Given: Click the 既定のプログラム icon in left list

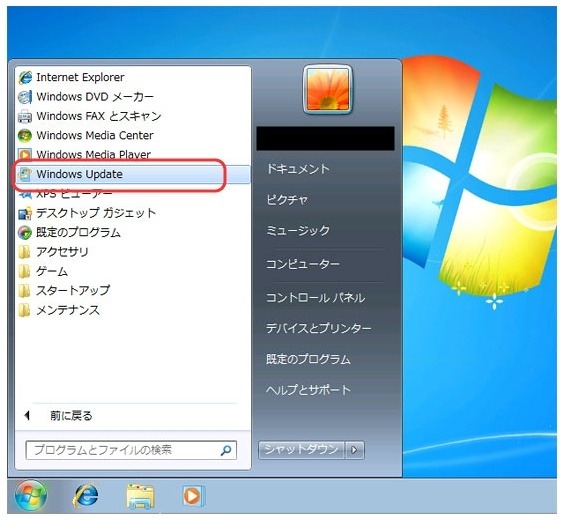Looking at the screenshot, I should pyautogui.click(x=25, y=233).
